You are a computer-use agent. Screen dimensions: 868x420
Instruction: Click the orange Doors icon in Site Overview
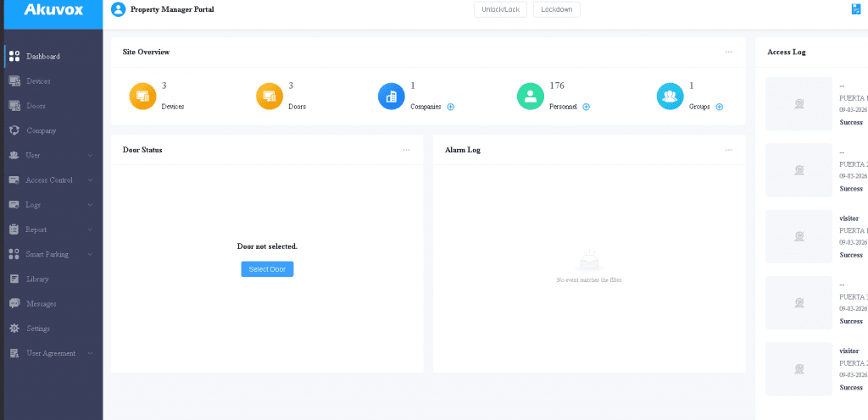pyautogui.click(x=270, y=97)
